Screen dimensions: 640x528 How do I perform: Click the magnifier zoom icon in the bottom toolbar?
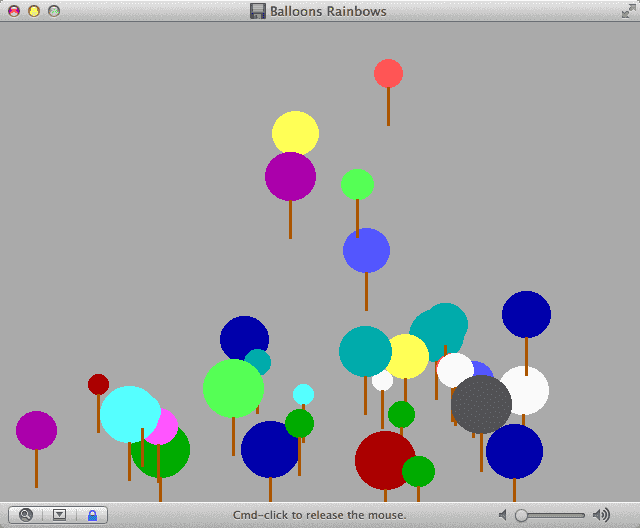pyautogui.click(x=26, y=515)
